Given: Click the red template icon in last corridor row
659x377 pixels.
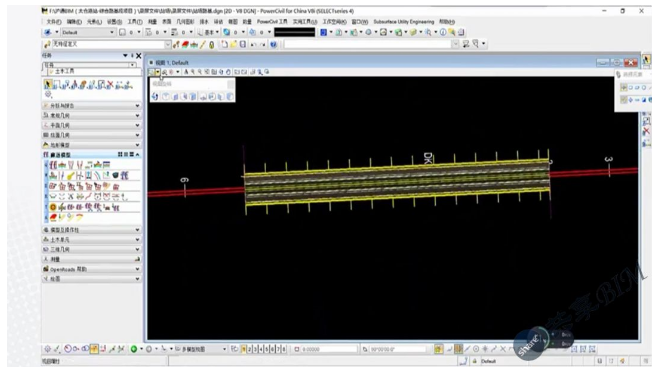Looking at the screenshot, I should pyautogui.click(x=53, y=217).
